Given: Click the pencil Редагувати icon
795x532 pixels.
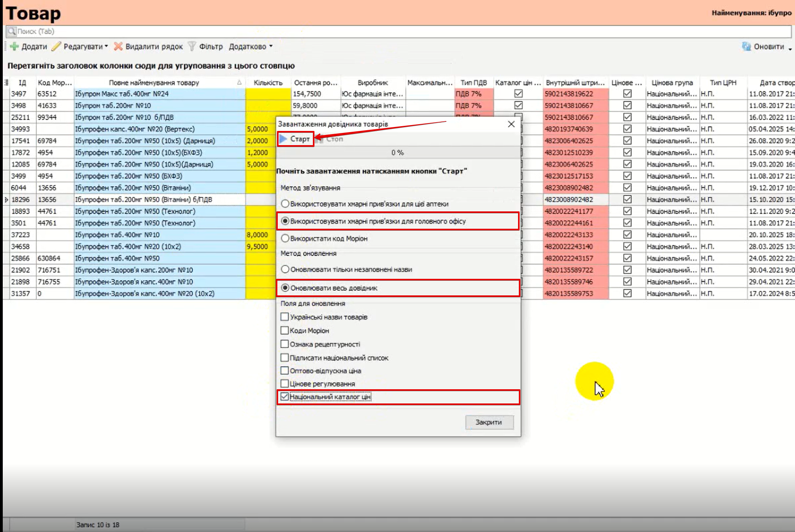Looking at the screenshot, I should [x=56, y=46].
